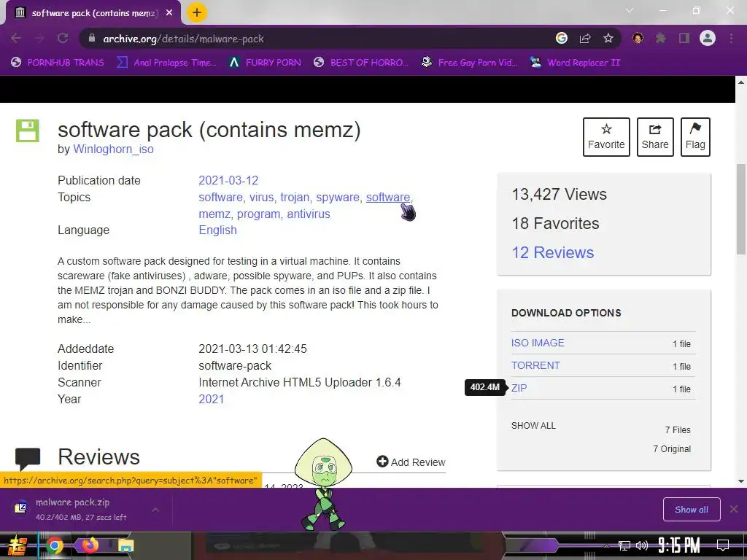747x560 pixels.
Task: Click the green floppy disk software icon
Action: point(28,131)
